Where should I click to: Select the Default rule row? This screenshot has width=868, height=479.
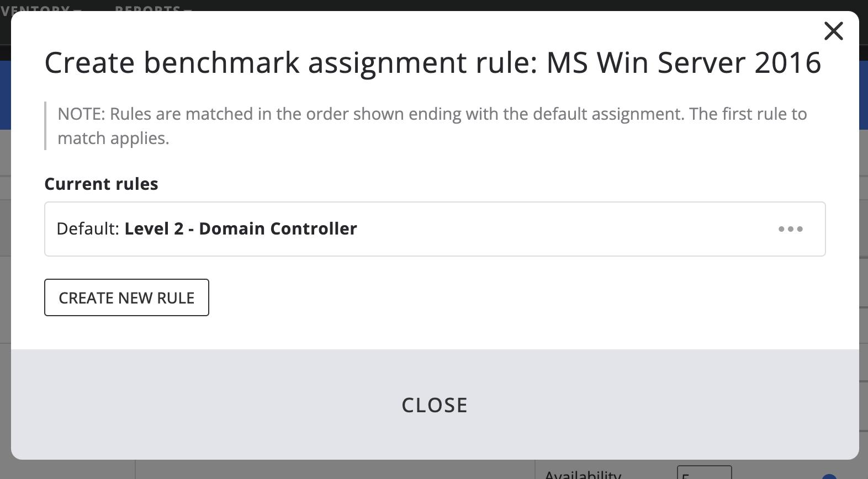click(x=497, y=229)
